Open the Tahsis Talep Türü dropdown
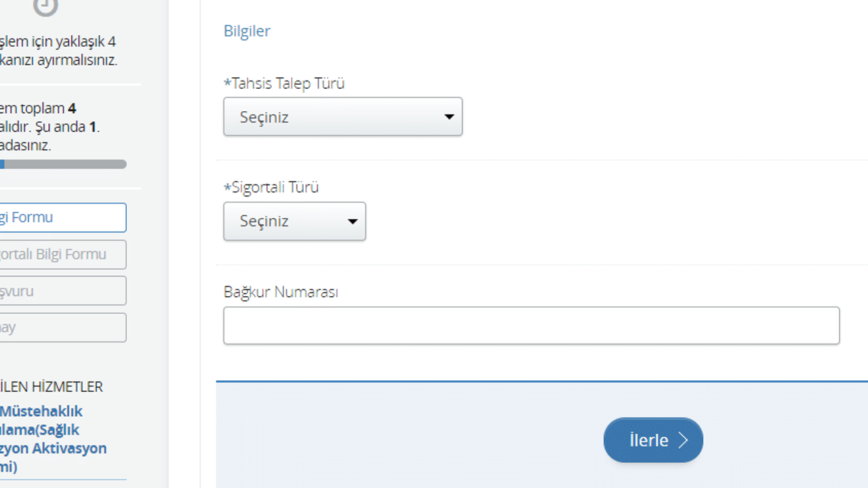The height and width of the screenshot is (488, 868). [342, 117]
